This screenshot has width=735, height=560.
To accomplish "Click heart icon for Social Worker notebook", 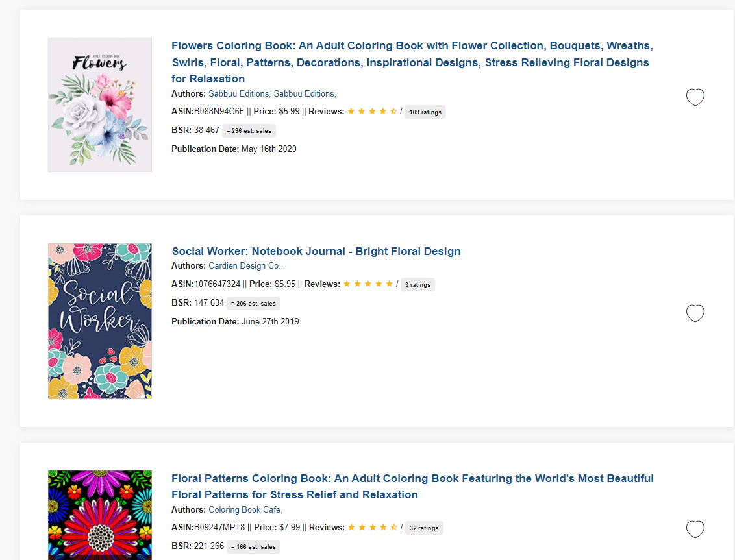I will pos(695,313).
